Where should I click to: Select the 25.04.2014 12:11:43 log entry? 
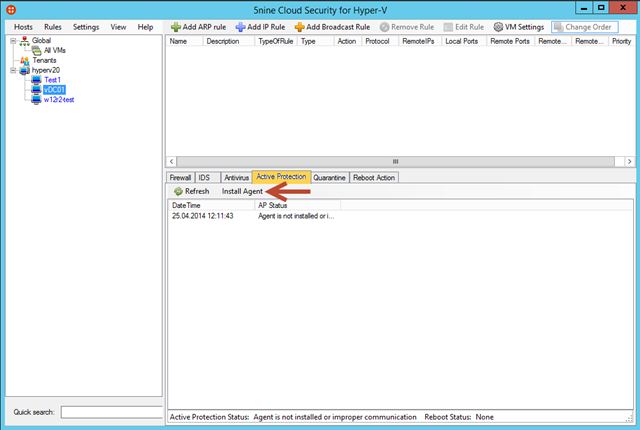point(203,216)
